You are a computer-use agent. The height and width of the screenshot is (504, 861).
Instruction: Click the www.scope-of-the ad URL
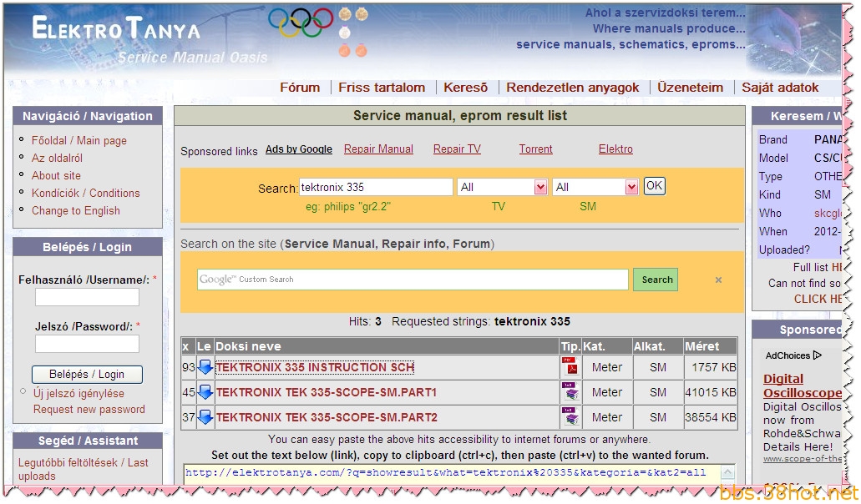click(x=803, y=458)
